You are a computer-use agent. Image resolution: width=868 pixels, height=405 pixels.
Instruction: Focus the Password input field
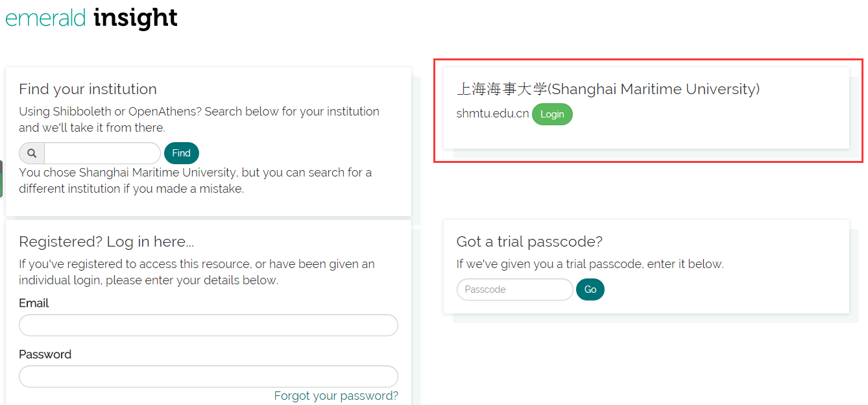click(x=208, y=376)
